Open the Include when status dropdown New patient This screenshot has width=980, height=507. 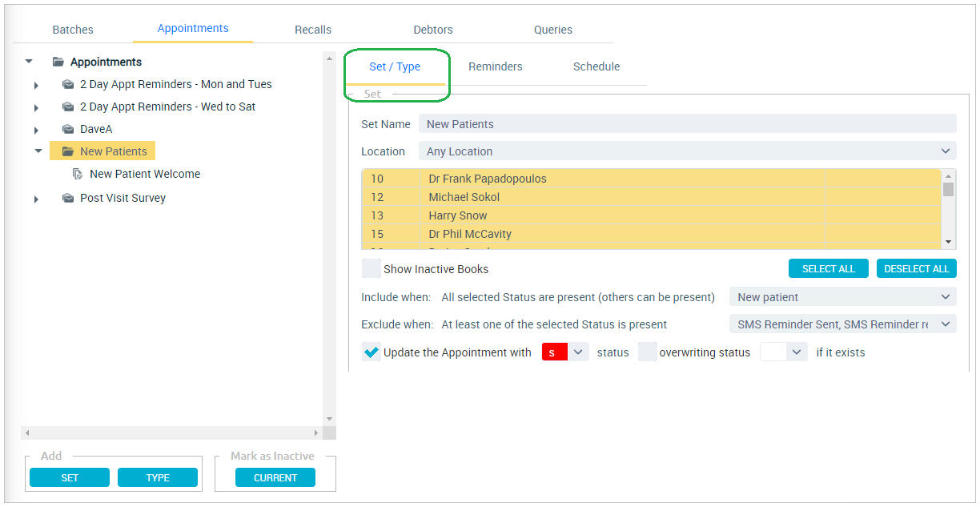842,297
